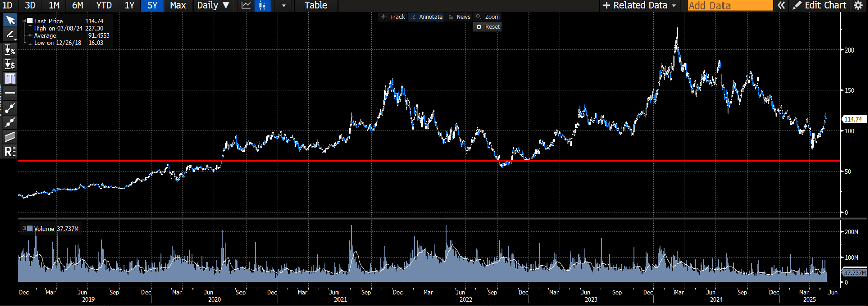Activate the dollar change measurement tool

10,64
